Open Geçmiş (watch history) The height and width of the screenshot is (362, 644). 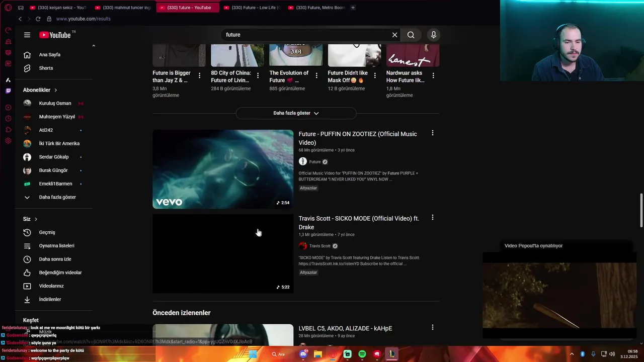click(x=54, y=232)
